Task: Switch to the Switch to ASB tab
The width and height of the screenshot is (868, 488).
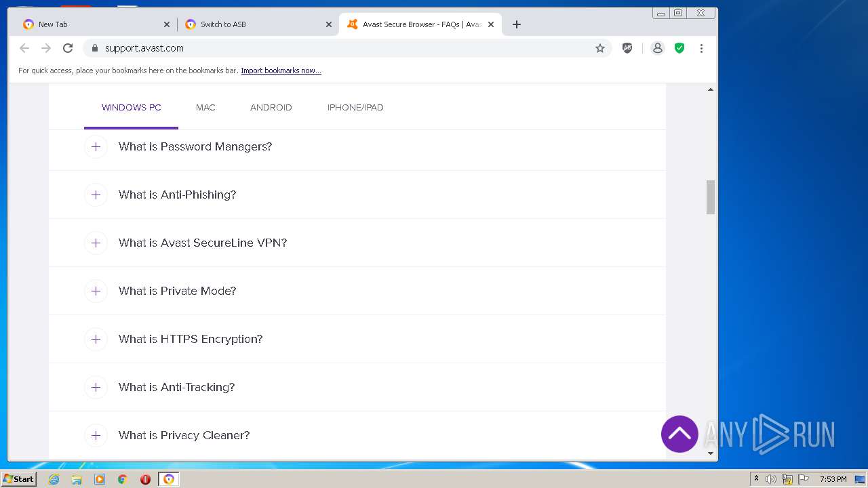Action: click(x=258, y=24)
